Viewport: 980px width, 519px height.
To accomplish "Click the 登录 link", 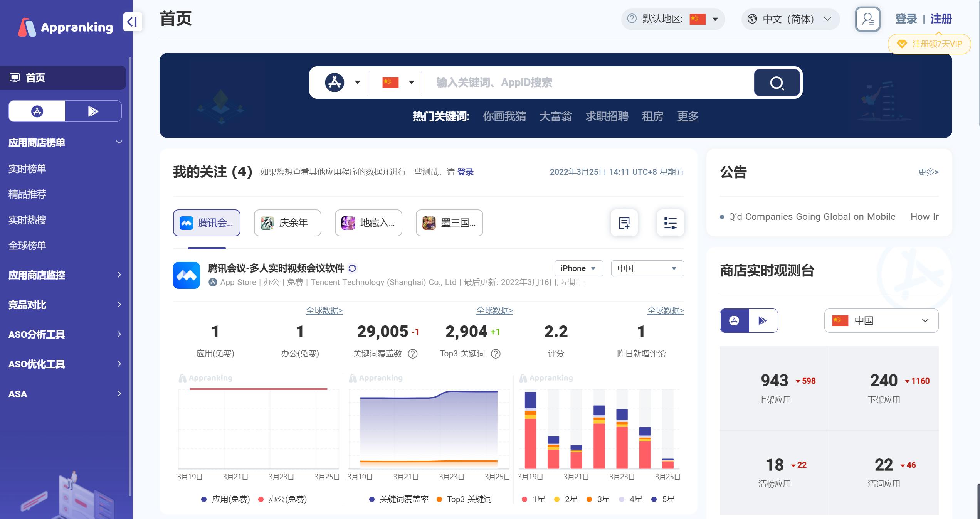I will tap(906, 19).
